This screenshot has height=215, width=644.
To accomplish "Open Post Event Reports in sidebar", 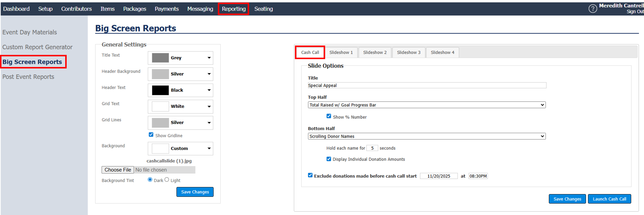I will point(28,77).
